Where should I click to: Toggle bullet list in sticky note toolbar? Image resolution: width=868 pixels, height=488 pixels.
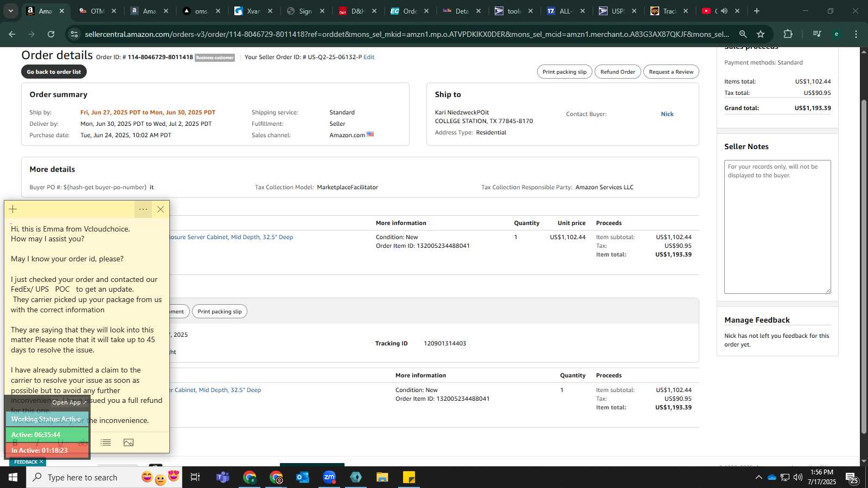(x=106, y=442)
